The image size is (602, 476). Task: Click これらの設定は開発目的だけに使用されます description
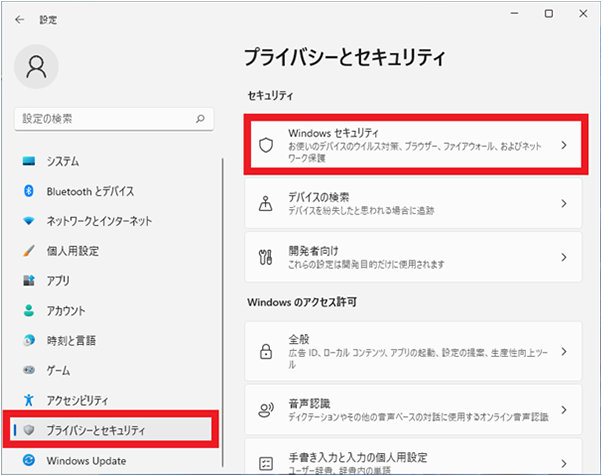pos(366,264)
